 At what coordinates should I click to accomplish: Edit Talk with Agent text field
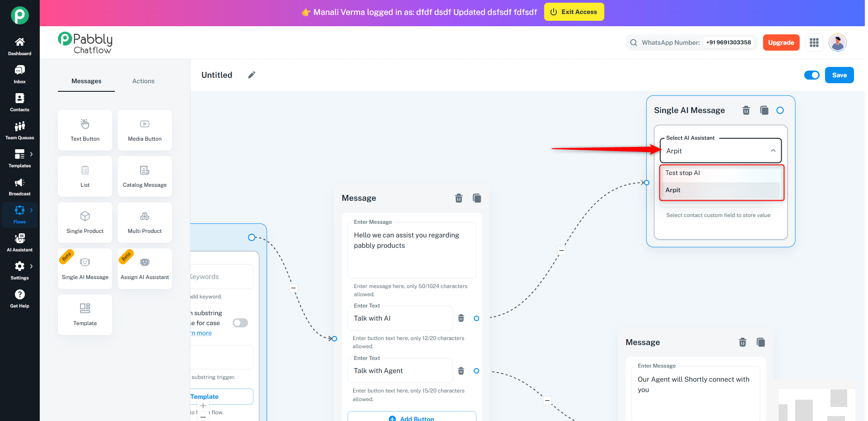(x=400, y=371)
